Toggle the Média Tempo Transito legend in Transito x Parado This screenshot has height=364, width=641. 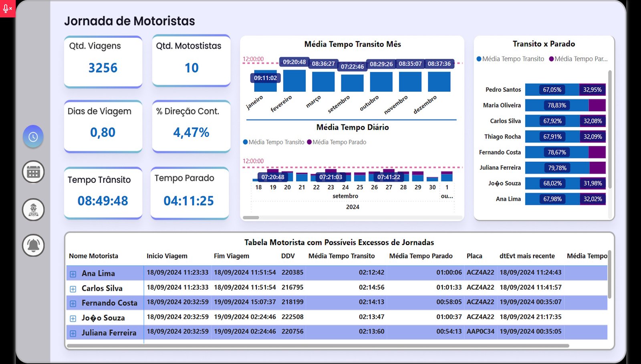click(x=510, y=58)
